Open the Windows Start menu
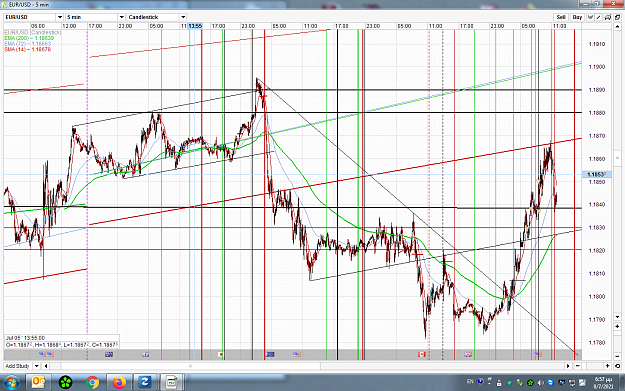625x391 pixels. pyautogui.click(x=11, y=383)
